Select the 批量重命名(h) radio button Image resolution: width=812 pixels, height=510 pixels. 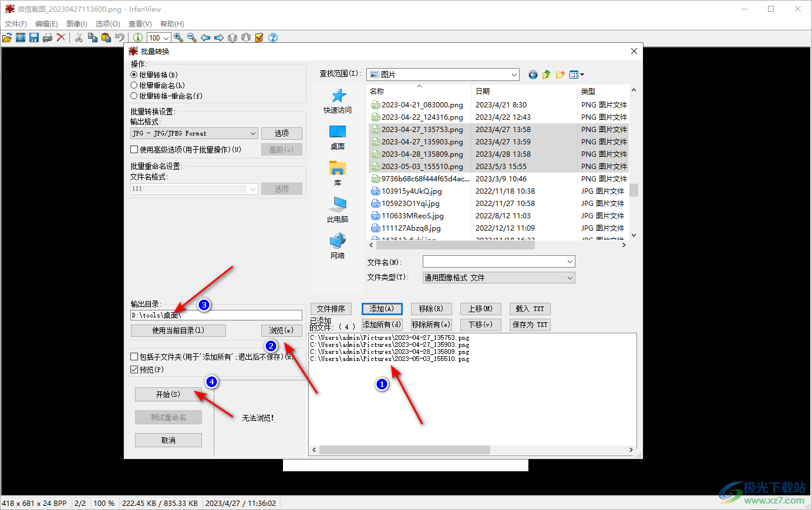click(x=134, y=85)
